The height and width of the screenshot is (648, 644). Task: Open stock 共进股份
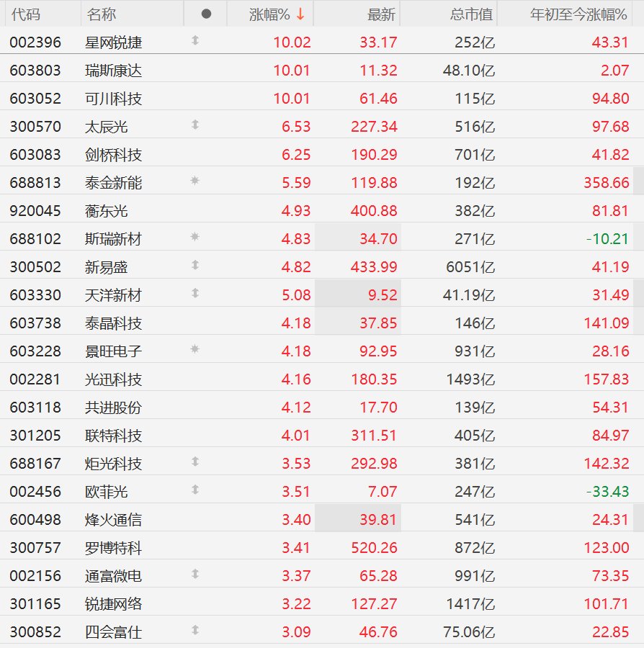[113, 408]
